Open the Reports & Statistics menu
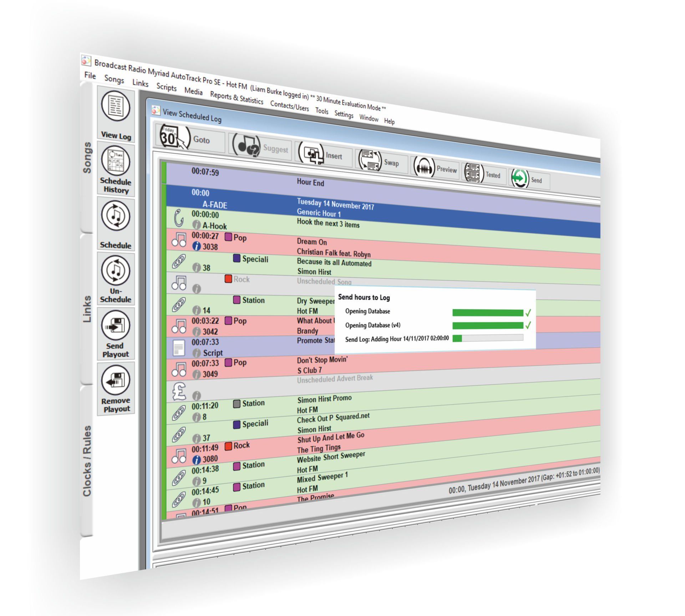The image size is (685, 616). (x=237, y=97)
